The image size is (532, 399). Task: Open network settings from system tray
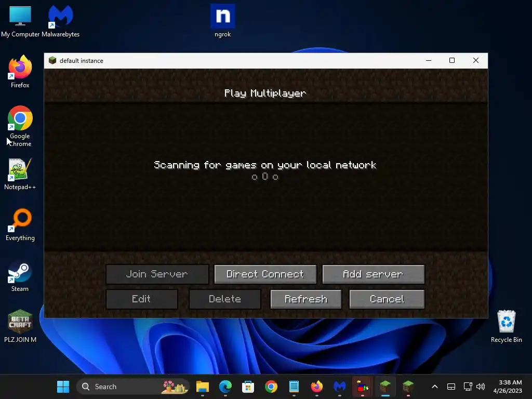[x=468, y=387]
